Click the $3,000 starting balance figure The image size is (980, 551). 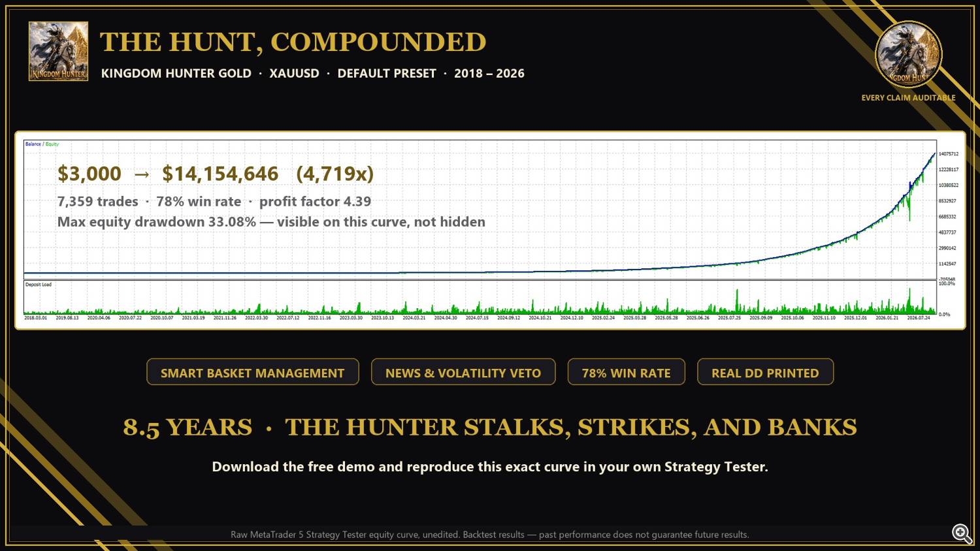90,174
